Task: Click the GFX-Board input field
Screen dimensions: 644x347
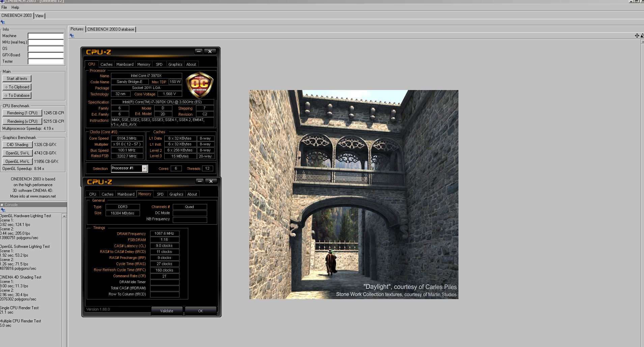Action: pos(46,55)
